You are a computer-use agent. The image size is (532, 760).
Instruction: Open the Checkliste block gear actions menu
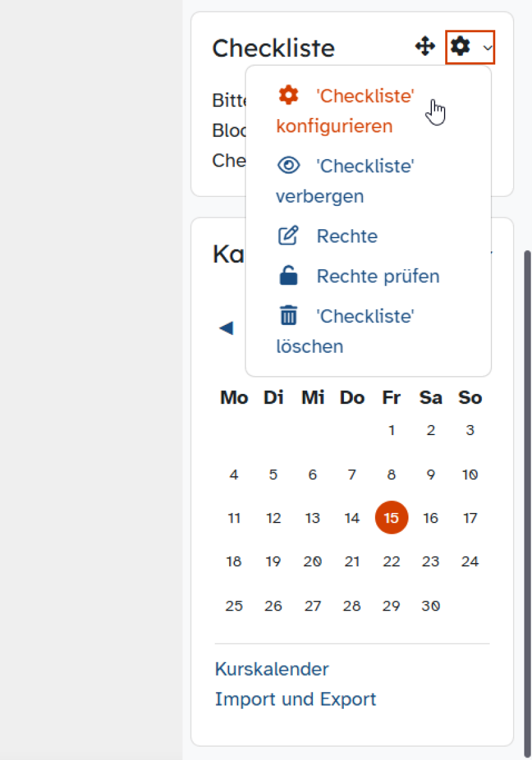tap(470, 47)
